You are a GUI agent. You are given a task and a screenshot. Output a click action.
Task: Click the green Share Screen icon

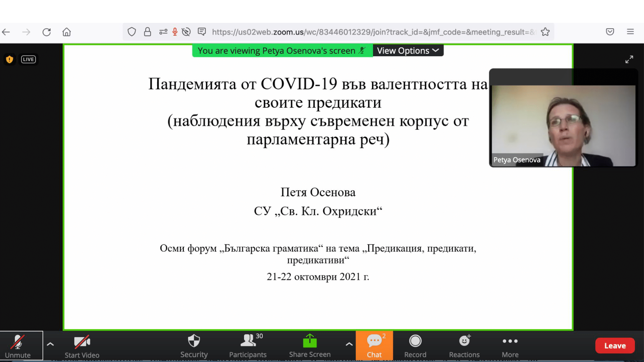(x=310, y=341)
